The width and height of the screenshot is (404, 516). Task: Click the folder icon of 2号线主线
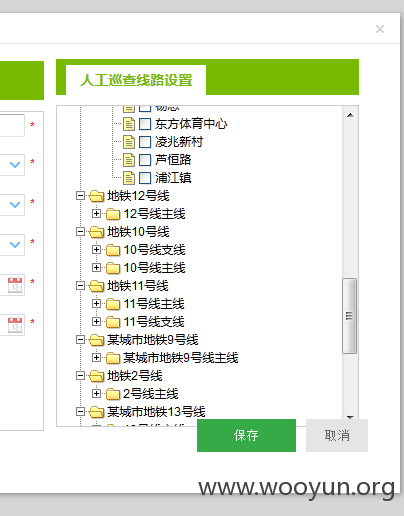tap(113, 394)
